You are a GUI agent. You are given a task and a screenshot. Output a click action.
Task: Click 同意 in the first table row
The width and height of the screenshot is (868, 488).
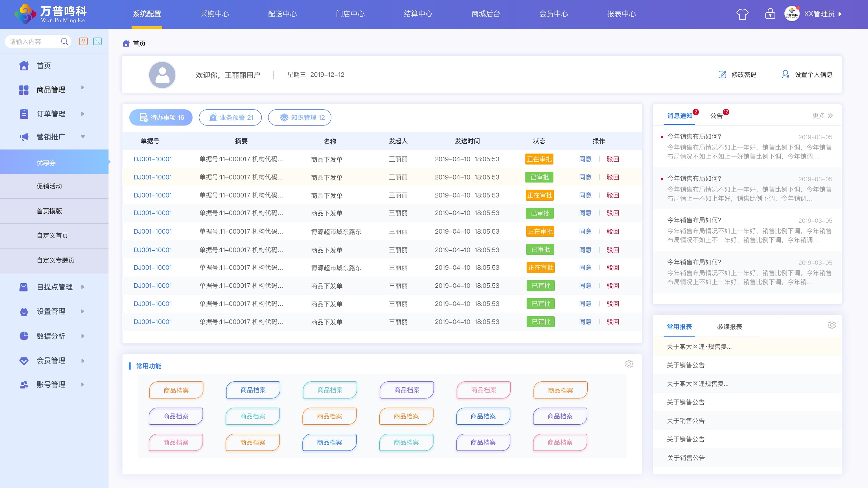point(585,159)
